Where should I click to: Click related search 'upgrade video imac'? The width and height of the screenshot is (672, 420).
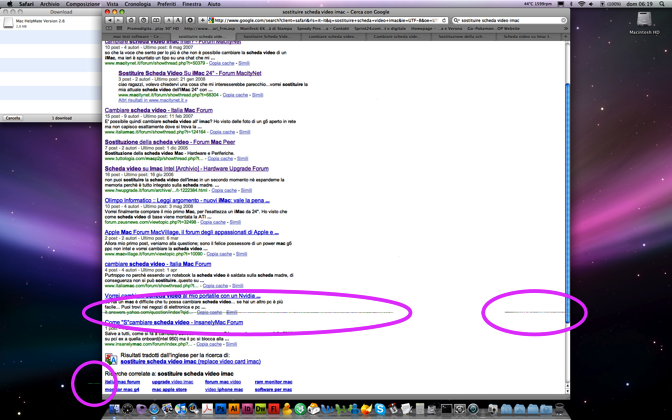(x=173, y=382)
